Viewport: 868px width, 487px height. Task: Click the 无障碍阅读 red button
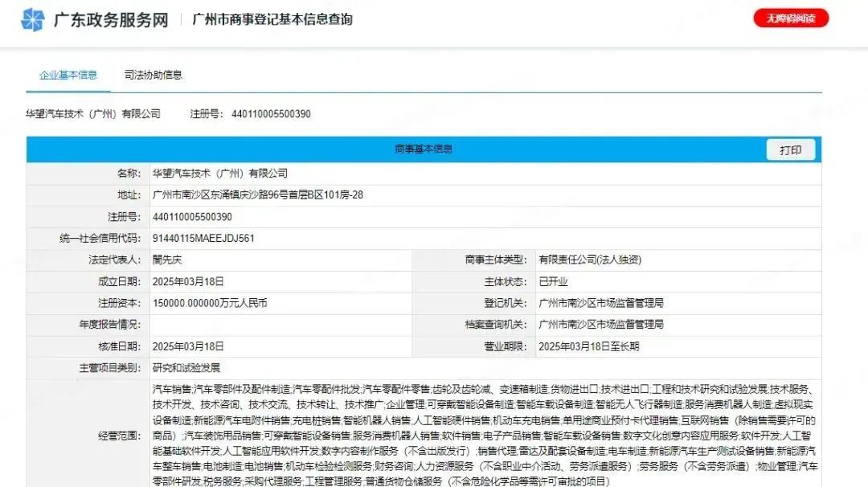click(x=791, y=18)
